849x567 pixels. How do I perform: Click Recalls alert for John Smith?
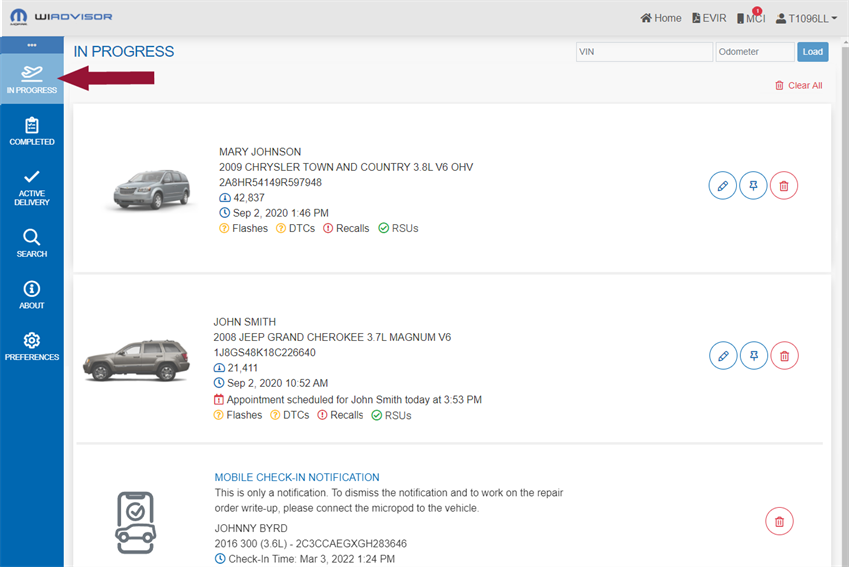coord(340,415)
